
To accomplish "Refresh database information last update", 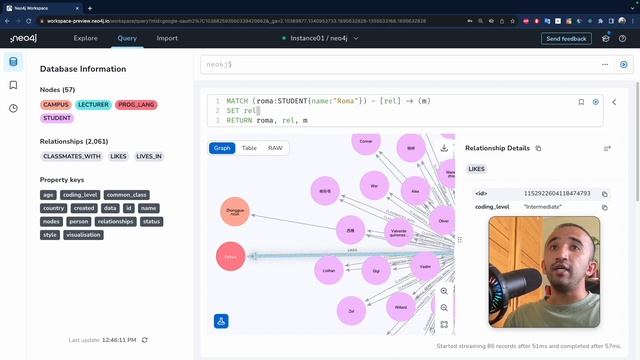I will pos(144,340).
